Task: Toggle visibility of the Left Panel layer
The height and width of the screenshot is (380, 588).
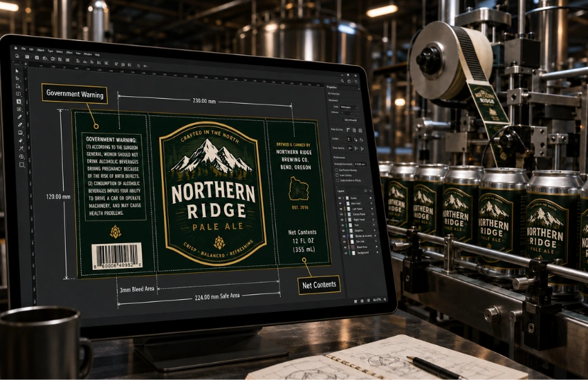Action: coord(341,209)
